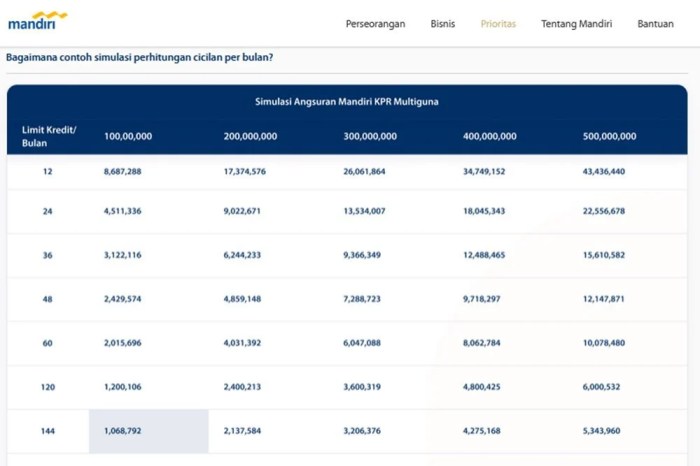The width and height of the screenshot is (700, 466).
Task: Click the cell 6,047,088
Action: click(x=362, y=343)
